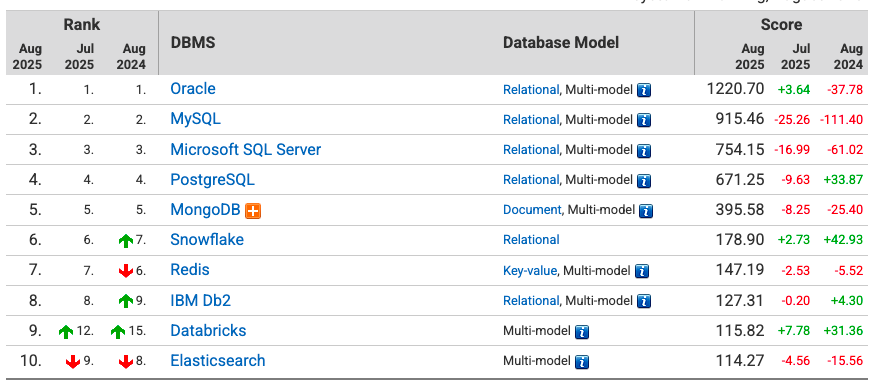Click Redis score value 147.19
Screen dimensions: 874x381
click(x=741, y=270)
